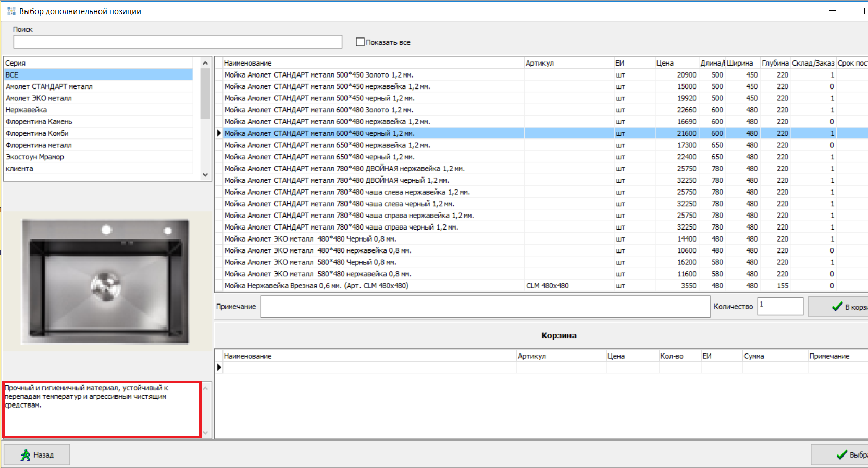The image size is (868, 468).
Task: Select series Амолет СТАНДАРТ металл
Action: tap(49, 86)
